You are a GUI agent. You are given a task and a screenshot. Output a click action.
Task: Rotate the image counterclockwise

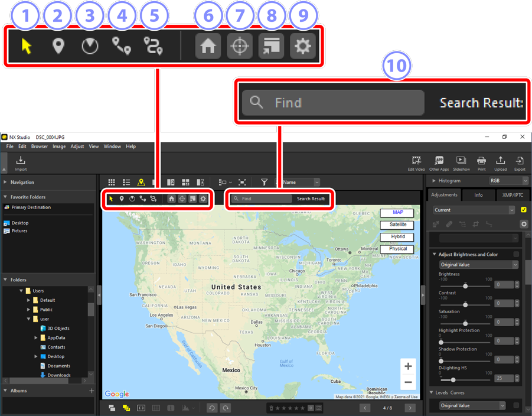(x=212, y=408)
